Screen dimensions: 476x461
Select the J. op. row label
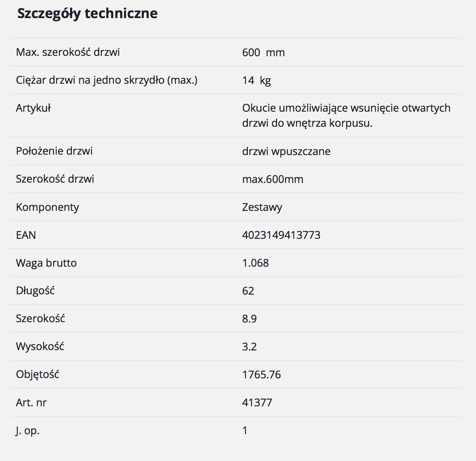[28, 430]
